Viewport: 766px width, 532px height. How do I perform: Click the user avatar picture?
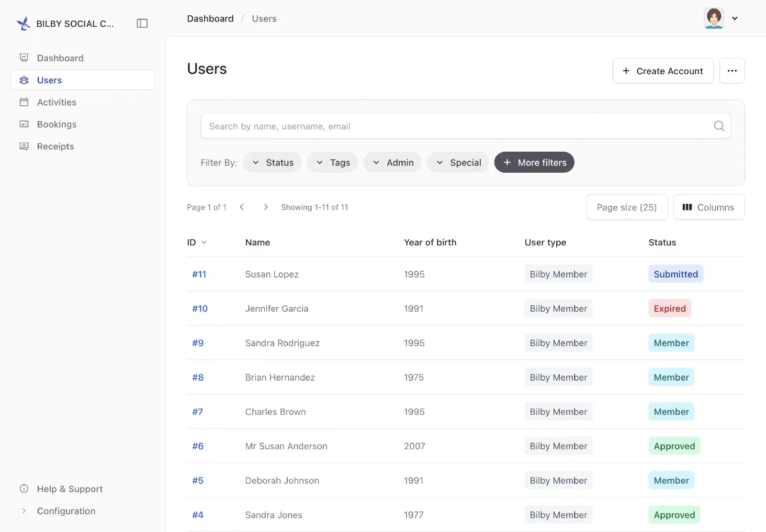[714, 18]
